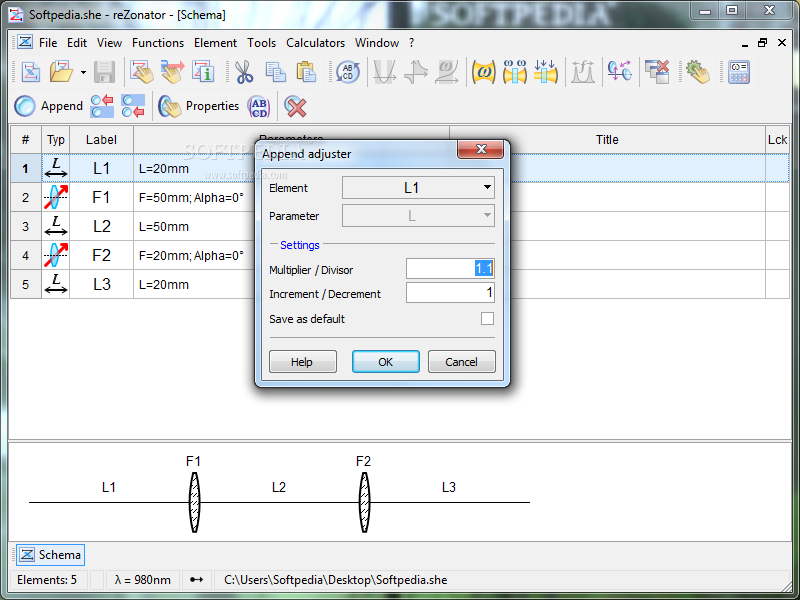
Task: Click the Help button in dialog
Action: (x=303, y=362)
